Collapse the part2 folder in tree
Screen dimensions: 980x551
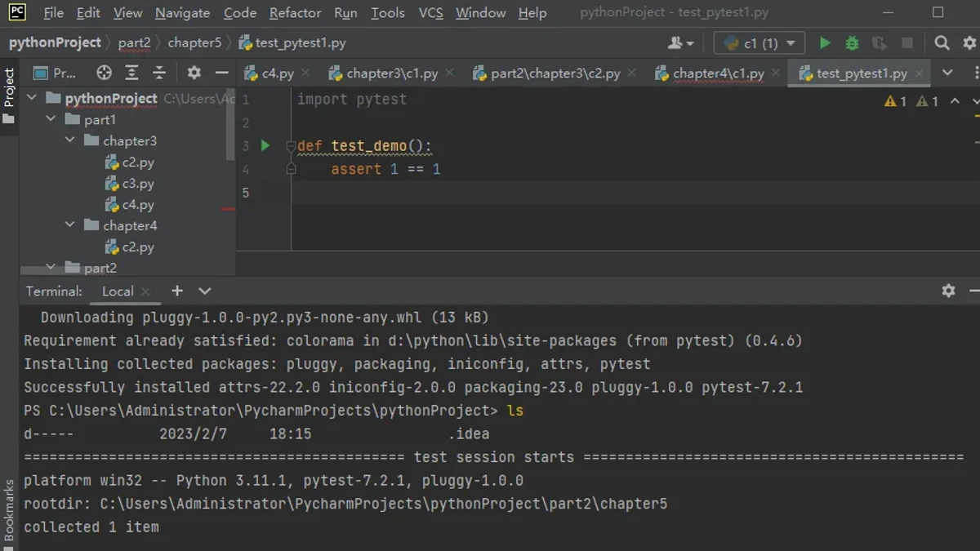coord(51,267)
